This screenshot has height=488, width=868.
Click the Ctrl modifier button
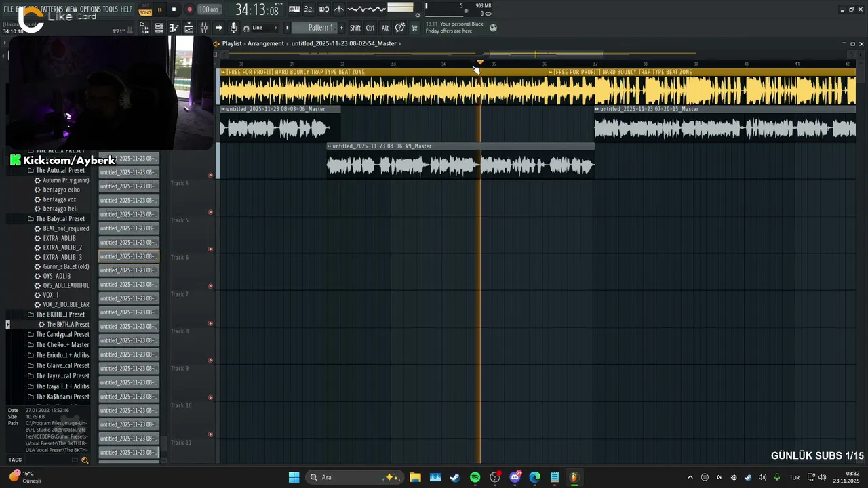pyautogui.click(x=370, y=28)
